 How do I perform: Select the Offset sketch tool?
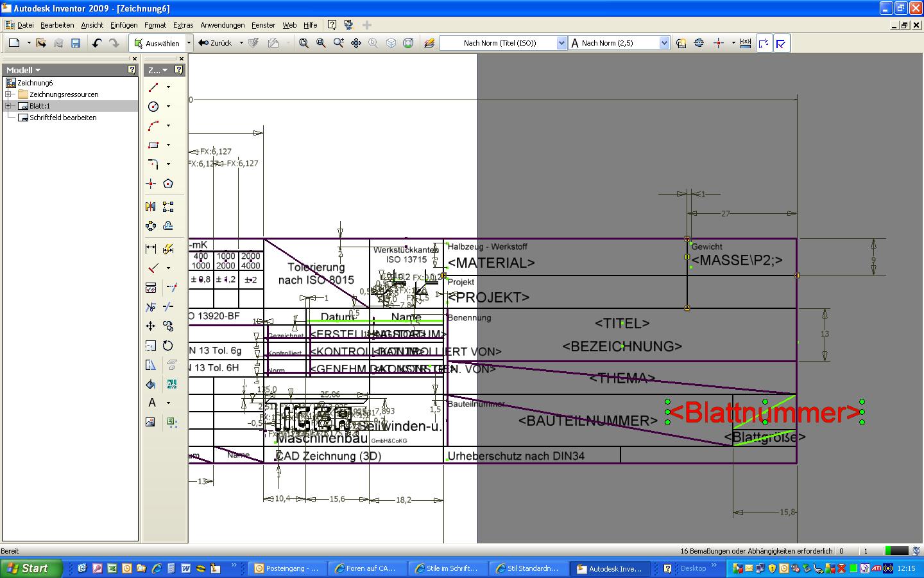tap(168, 226)
